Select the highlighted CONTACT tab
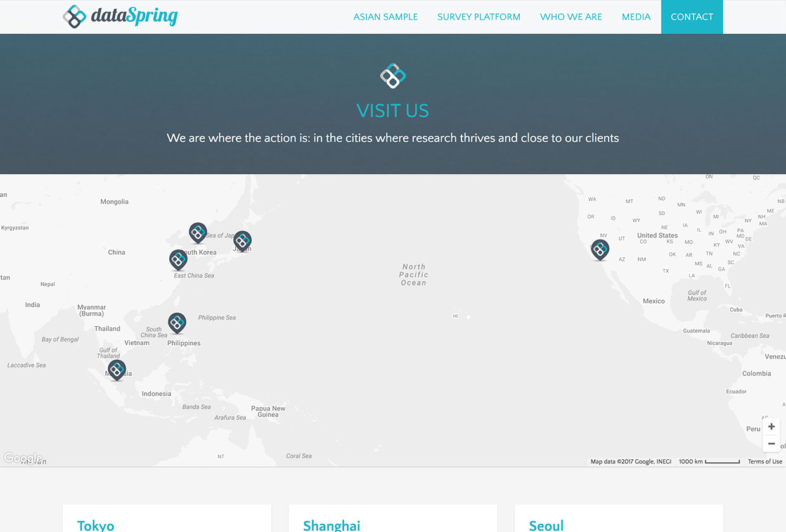Screen dimensions: 786x532 point(692,17)
